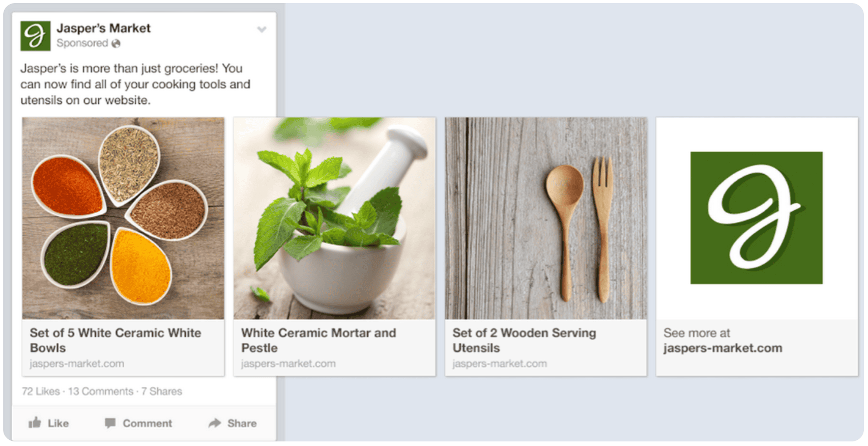Image resolution: width=868 pixels, height=446 pixels.
Task: View the 13 Comments count
Action: pyautogui.click(x=101, y=391)
